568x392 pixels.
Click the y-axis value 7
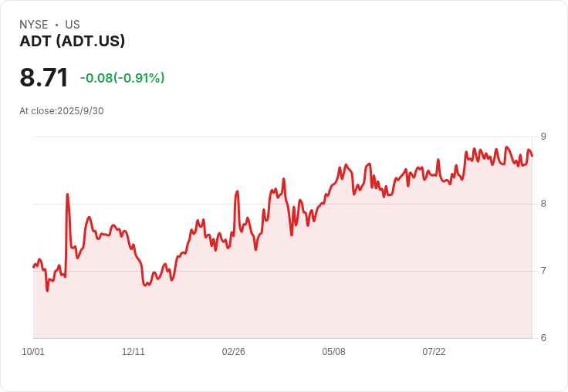543,271
